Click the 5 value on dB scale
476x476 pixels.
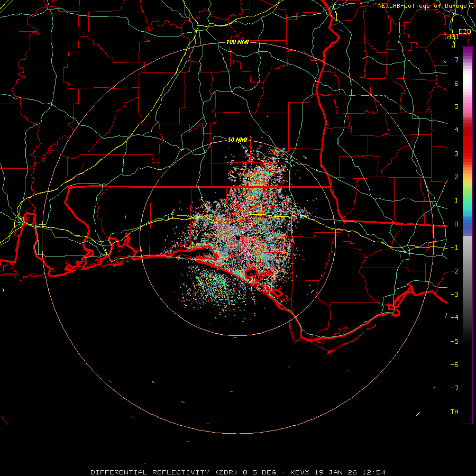click(x=456, y=106)
